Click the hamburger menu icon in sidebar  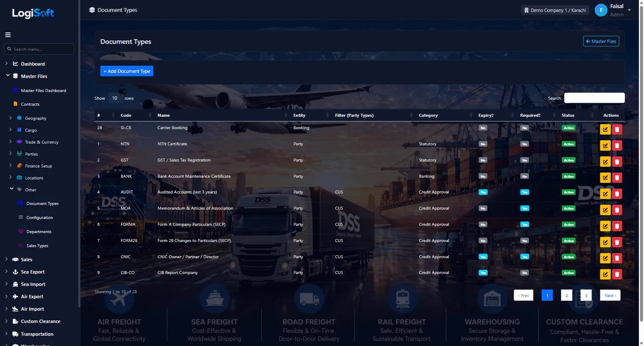pos(8,35)
